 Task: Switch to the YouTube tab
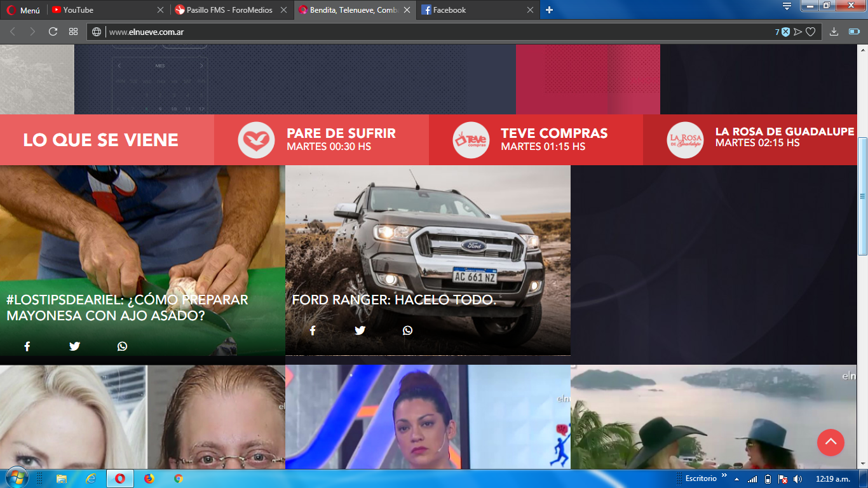(108, 10)
